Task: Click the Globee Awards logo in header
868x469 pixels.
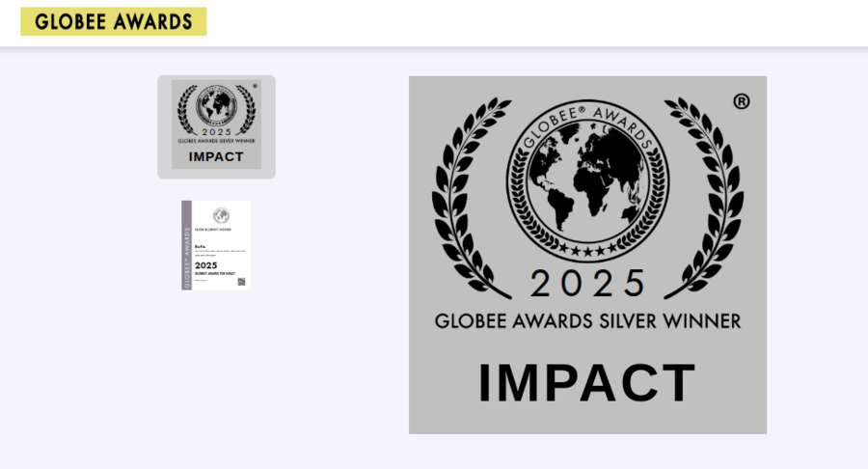Action: (114, 21)
